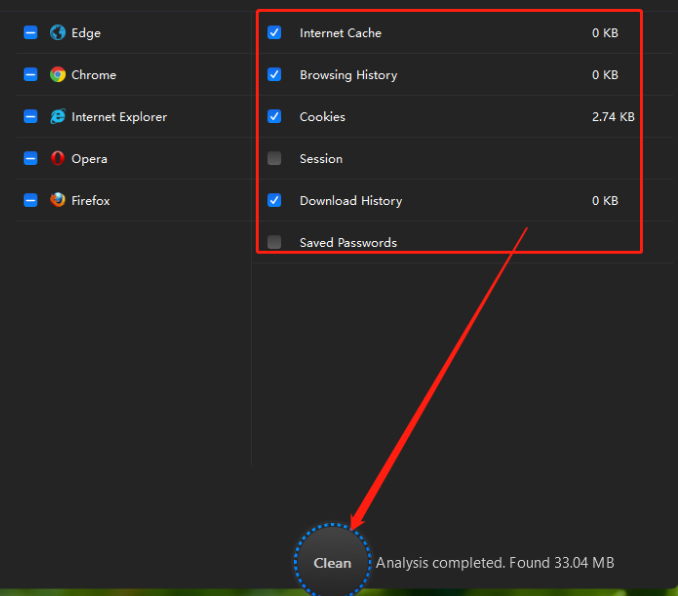The height and width of the screenshot is (596, 678).
Task: Enable the Saved Passwords checkbox
Action: click(x=274, y=242)
